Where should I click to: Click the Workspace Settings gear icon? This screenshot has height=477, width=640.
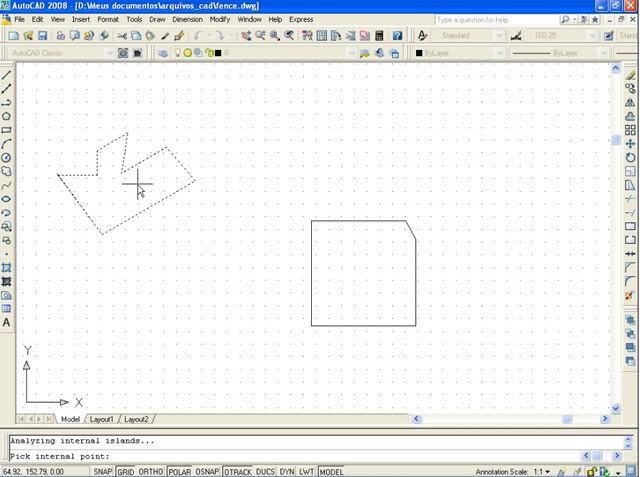(123, 53)
